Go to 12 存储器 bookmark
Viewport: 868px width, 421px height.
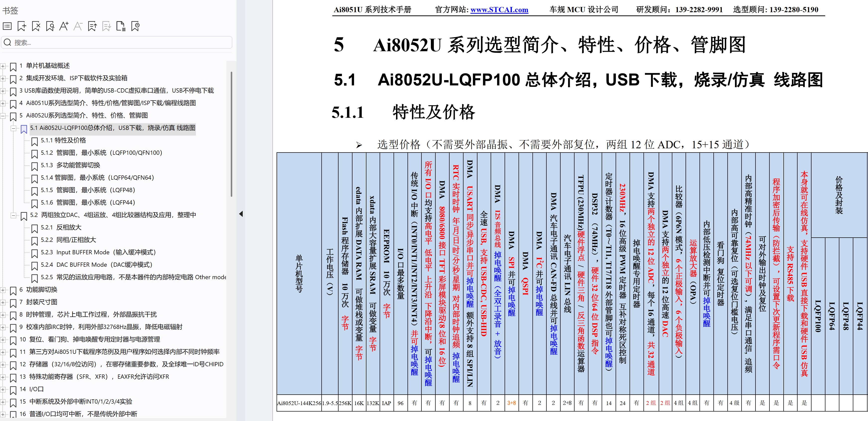coord(121,365)
